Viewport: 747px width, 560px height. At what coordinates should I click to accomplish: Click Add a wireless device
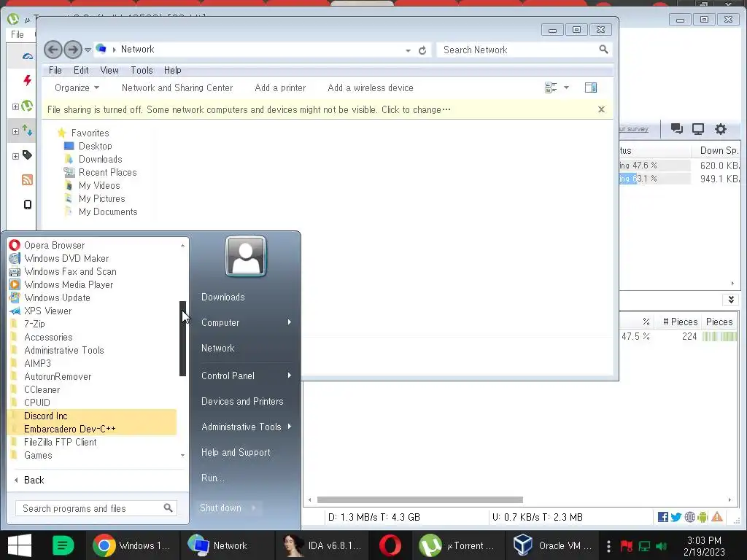click(370, 87)
